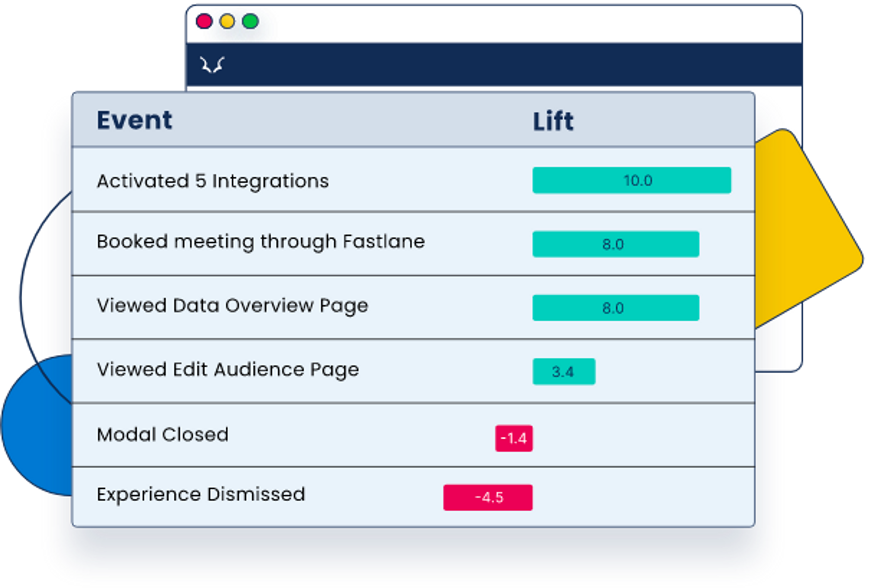Click the 8.0 bar for Viewed Data Overview

click(x=616, y=308)
